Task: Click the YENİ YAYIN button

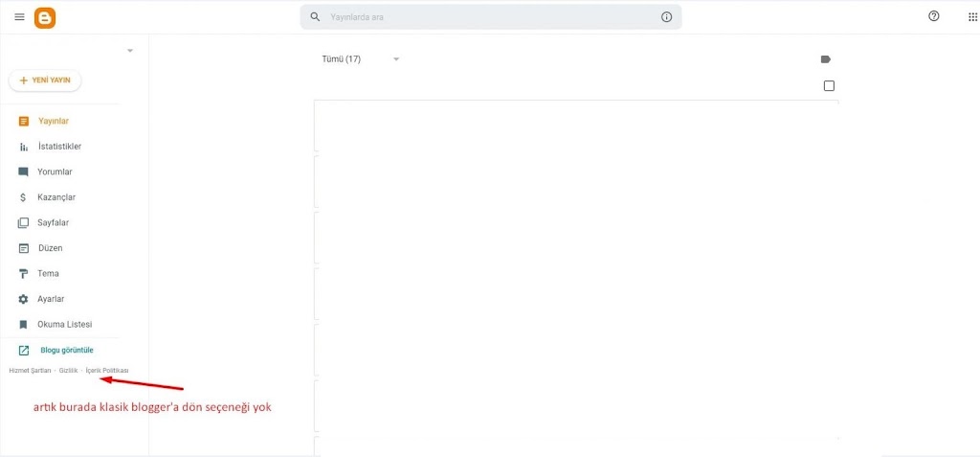Action: pos(45,80)
